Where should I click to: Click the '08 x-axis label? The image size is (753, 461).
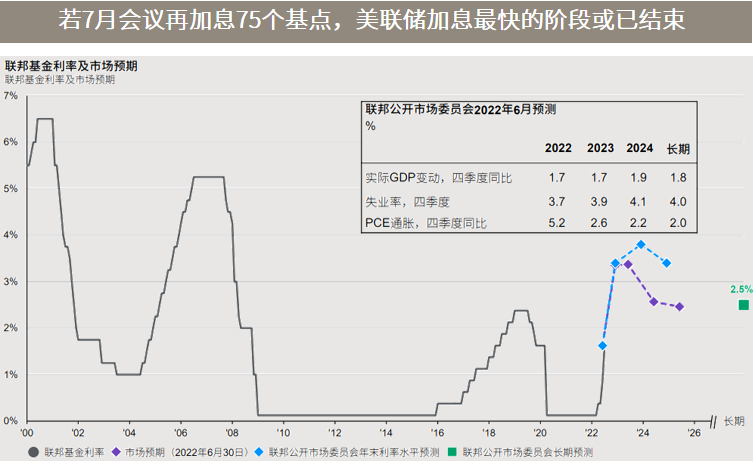[232, 433]
